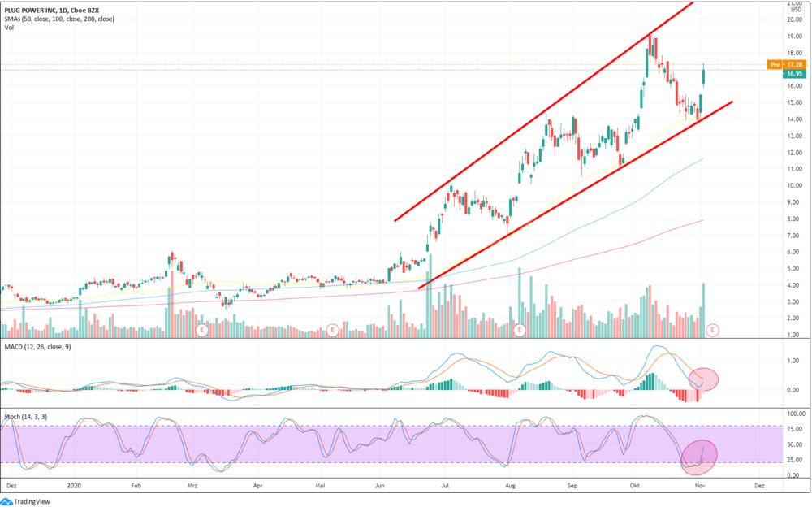Click the Jul label on time axis
812x511 pixels.
click(445, 486)
